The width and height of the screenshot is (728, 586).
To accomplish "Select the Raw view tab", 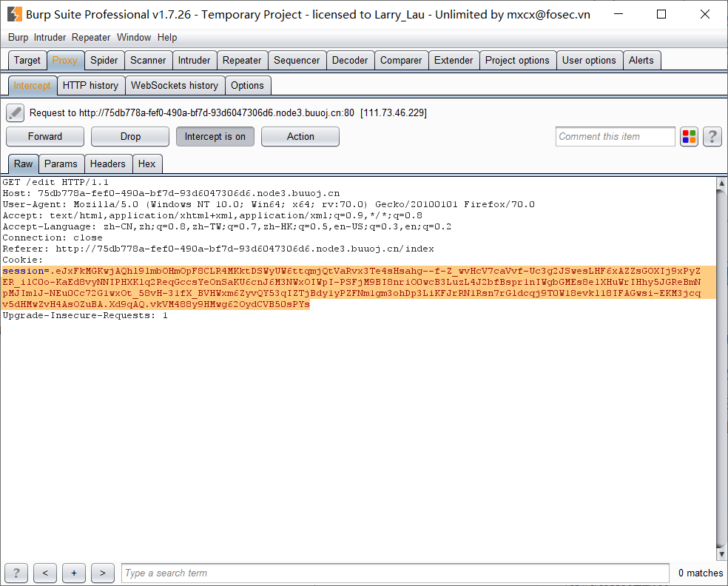I will pos(23,164).
